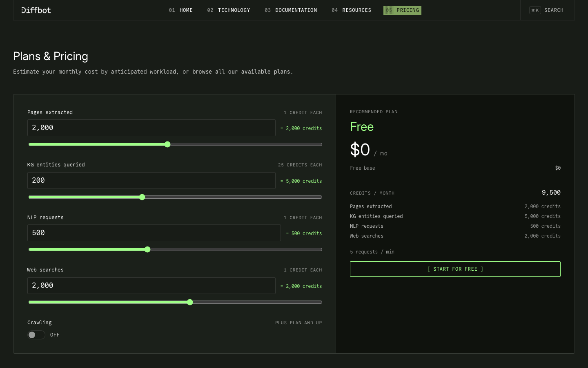
Task: Click the KG entities queried slider handle
Action: point(142,197)
